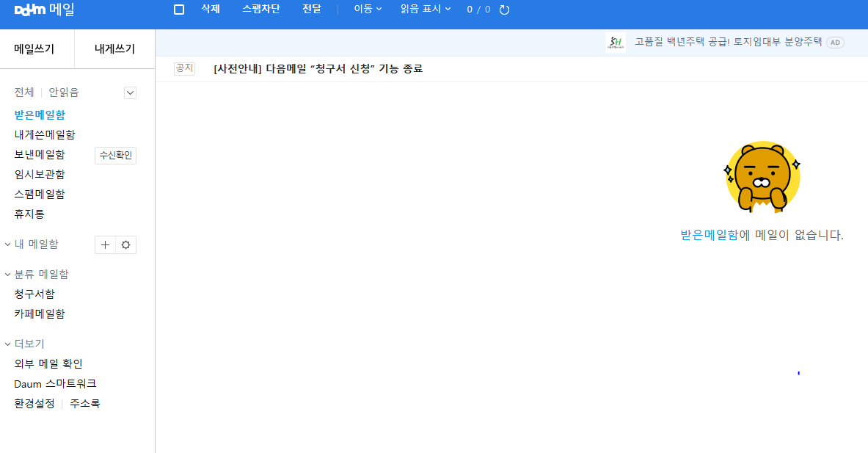This screenshot has width=868, height=453.
Task: Click the 메일쓰기 compose button
Action: pos(34,48)
